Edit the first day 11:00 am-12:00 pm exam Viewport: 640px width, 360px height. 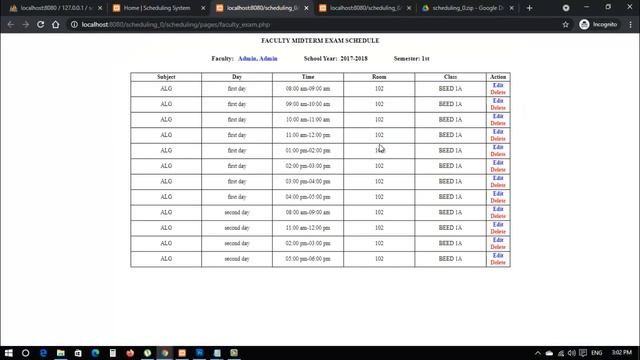(x=498, y=132)
